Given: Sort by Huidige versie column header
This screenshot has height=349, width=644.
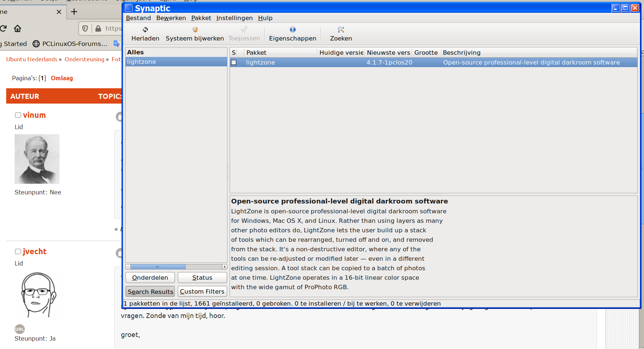Looking at the screenshot, I should coord(341,53).
